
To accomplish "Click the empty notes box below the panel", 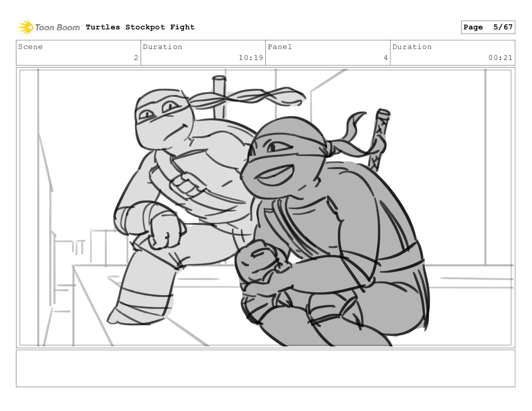I will [265, 368].
